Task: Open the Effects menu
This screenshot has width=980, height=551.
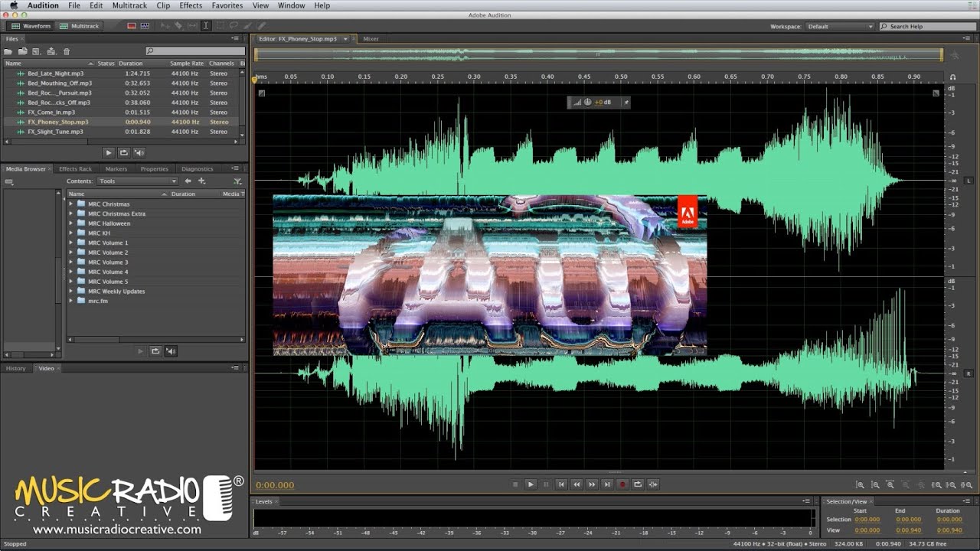Action: tap(191, 5)
